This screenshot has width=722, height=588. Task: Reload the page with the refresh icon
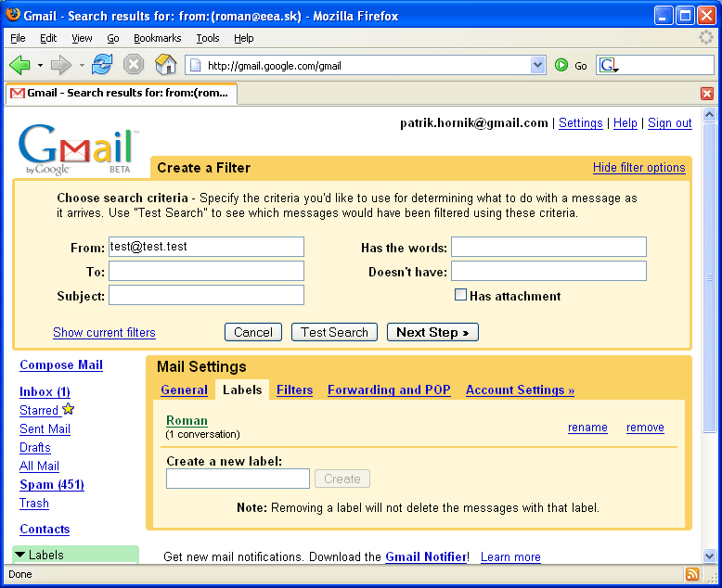click(102, 65)
